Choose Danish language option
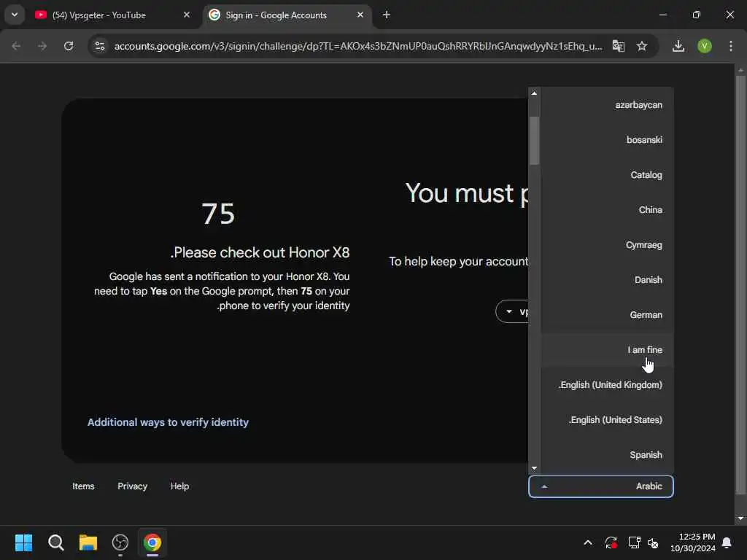Screen dimensions: 747x560 point(608,280)
